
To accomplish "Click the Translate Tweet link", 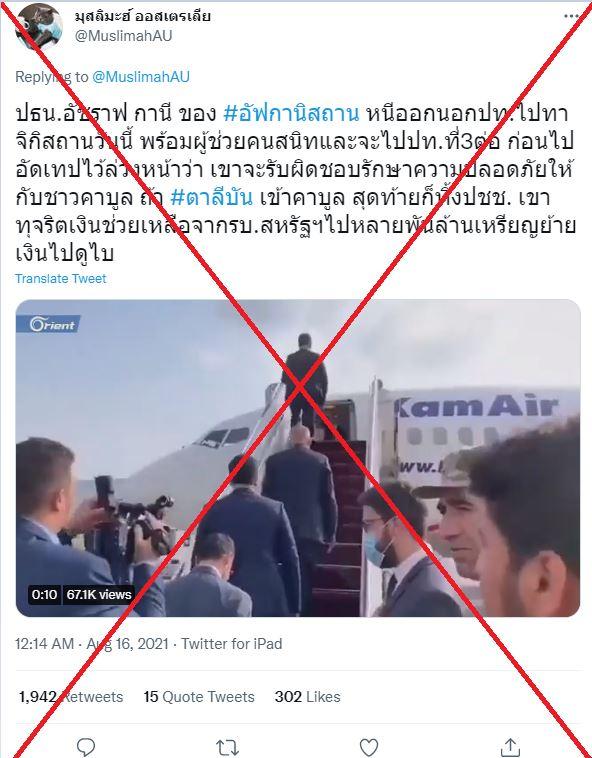I will pos(60,278).
